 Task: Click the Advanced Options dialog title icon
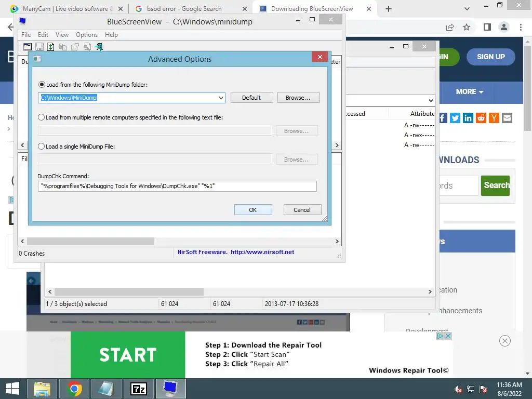(x=37, y=59)
